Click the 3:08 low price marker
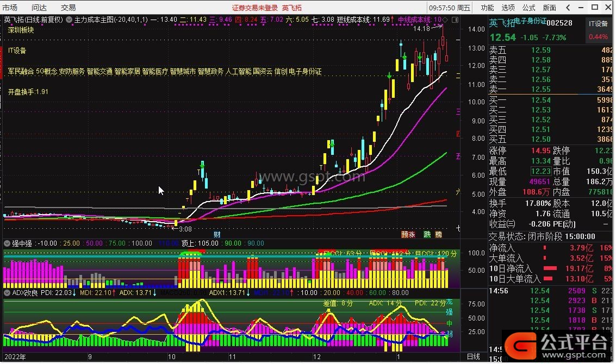Viewport: 616px width, 364px height. coord(185,229)
